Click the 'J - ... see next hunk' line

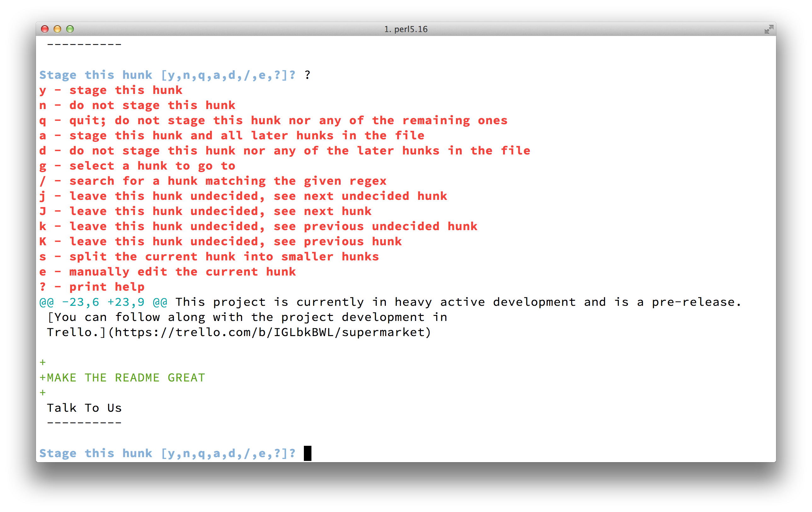point(205,212)
